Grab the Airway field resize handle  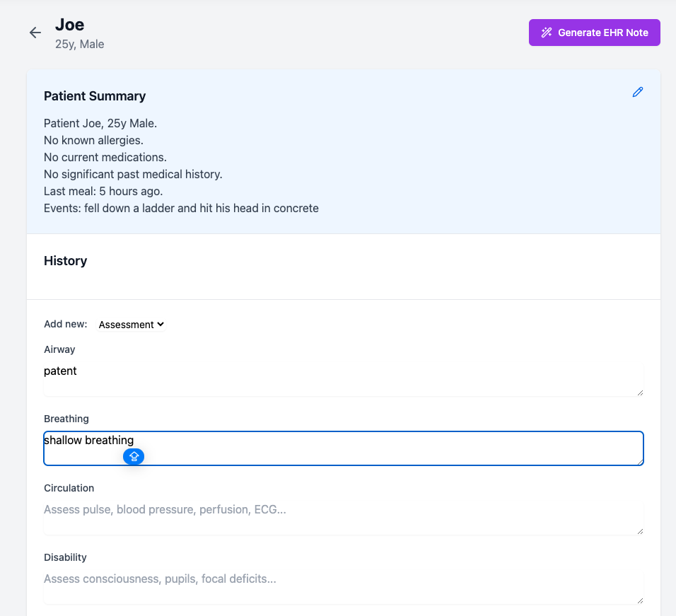pyautogui.click(x=640, y=393)
